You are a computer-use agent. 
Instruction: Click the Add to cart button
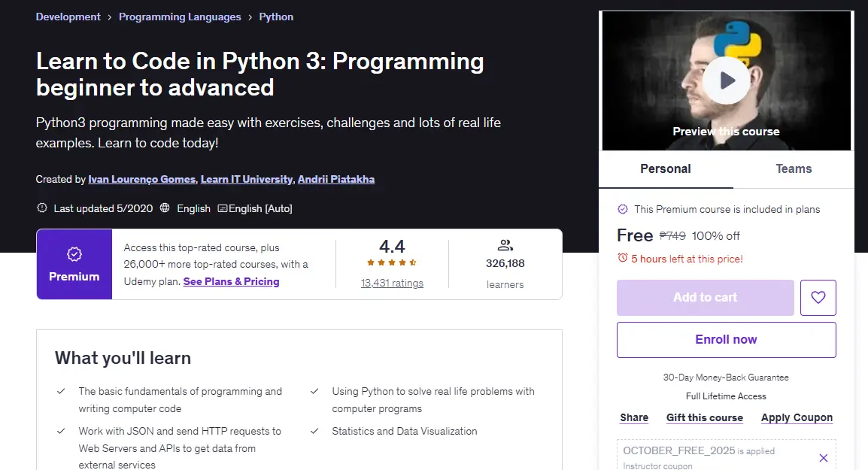coord(706,297)
